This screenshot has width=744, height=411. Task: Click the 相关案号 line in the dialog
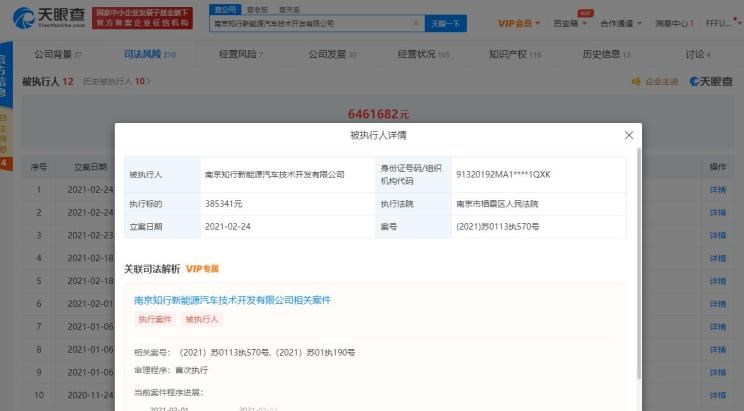244,353
